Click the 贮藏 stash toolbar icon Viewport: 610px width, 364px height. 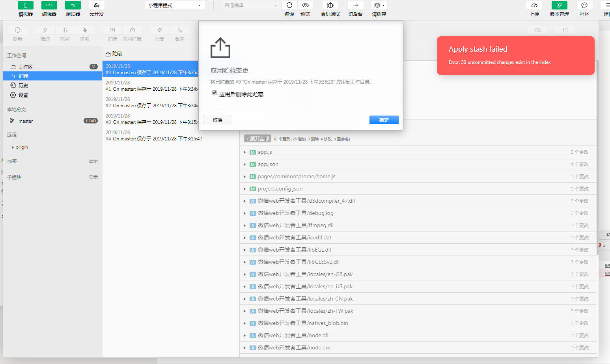(x=112, y=30)
